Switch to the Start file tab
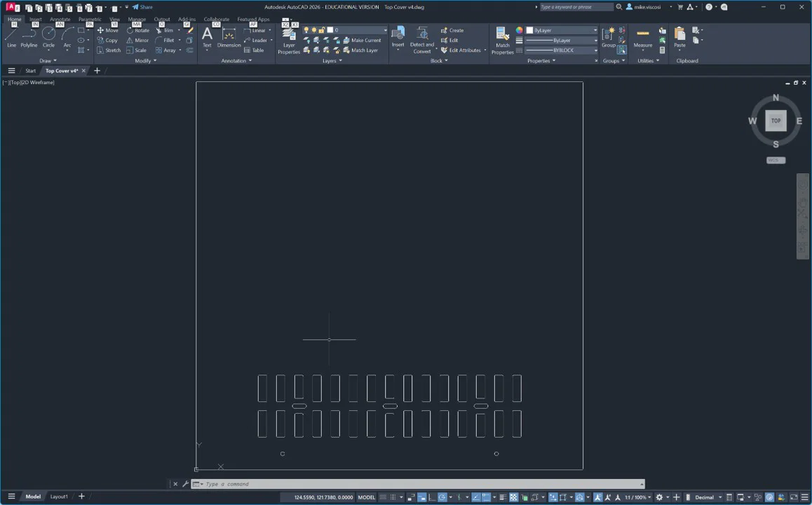 pos(31,70)
